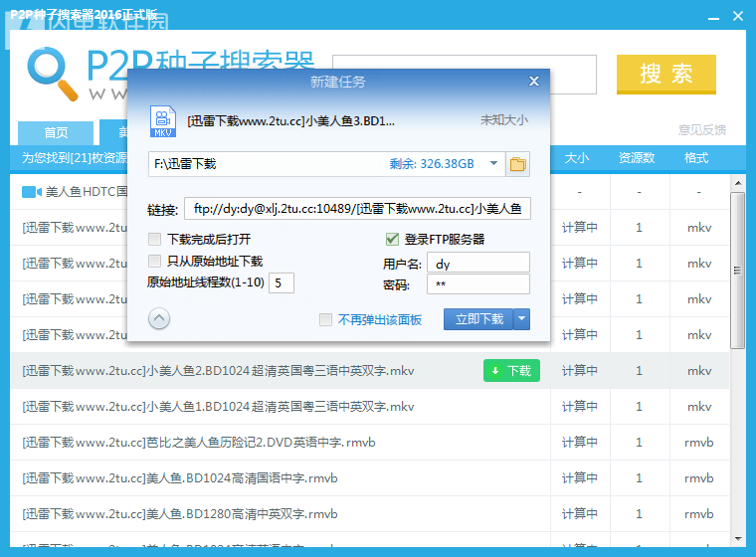Click the vertical scrollbar thumb
The image size is (756, 557).
coord(738,271)
